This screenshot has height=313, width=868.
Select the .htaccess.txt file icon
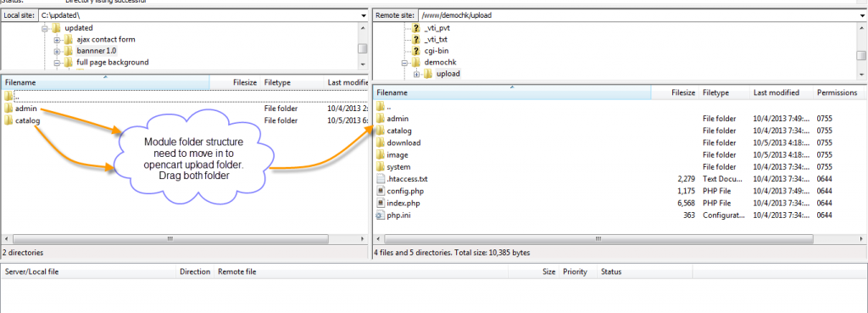[x=381, y=179]
